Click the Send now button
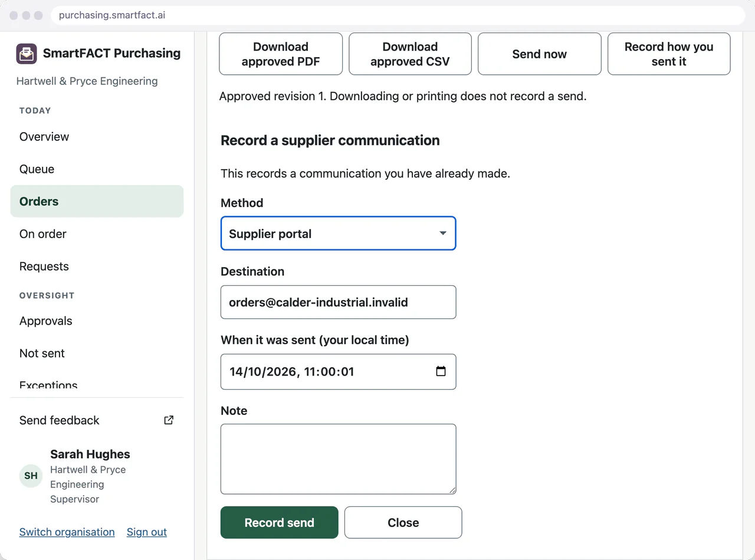755x560 pixels. (x=539, y=54)
